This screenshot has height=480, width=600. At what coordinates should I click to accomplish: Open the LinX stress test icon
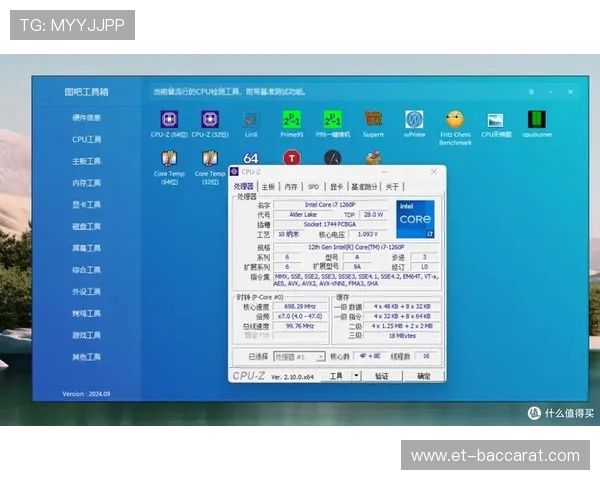click(x=251, y=119)
